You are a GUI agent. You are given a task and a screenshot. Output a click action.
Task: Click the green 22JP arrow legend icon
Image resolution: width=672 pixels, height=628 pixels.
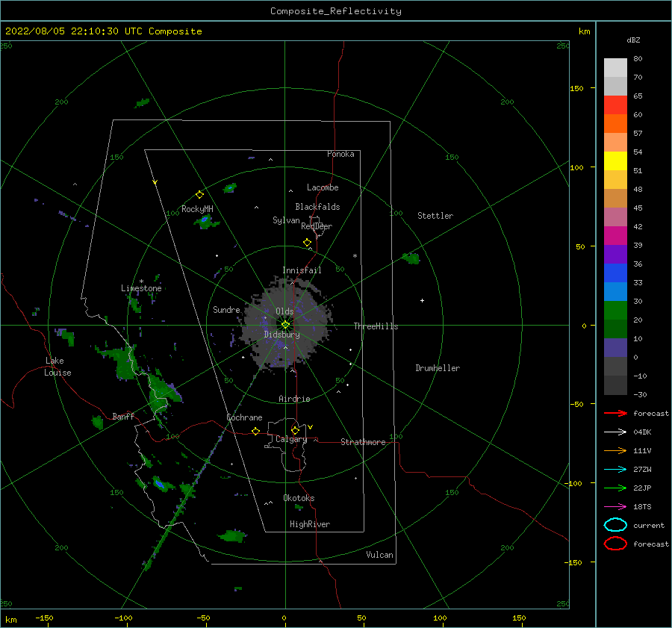pyautogui.click(x=615, y=488)
